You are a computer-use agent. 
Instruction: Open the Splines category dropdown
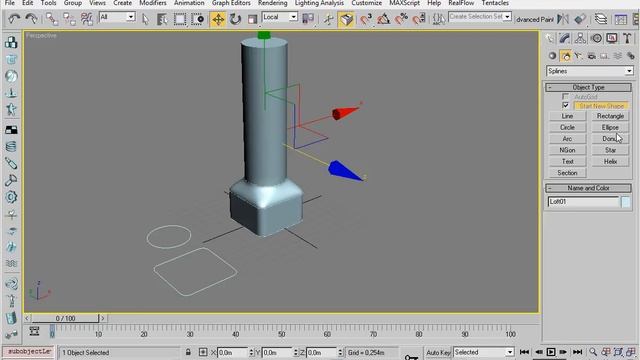590,71
